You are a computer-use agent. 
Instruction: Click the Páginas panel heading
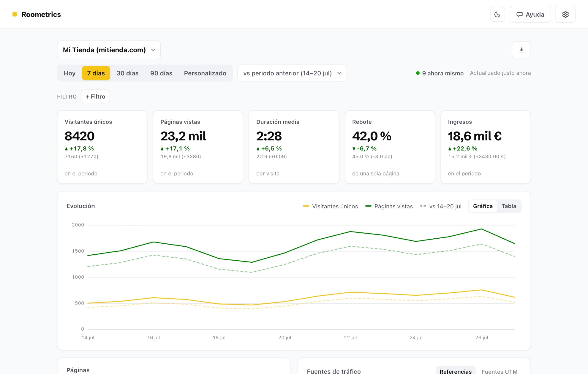[78, 370]
